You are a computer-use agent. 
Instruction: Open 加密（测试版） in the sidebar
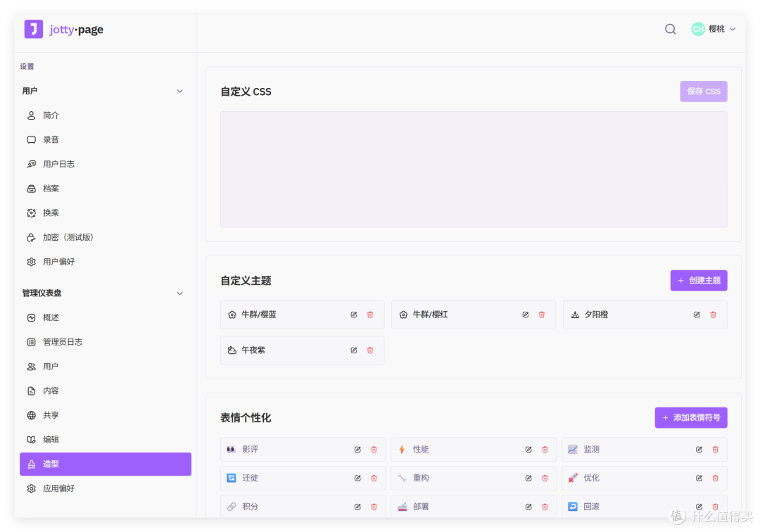[105, 237]
